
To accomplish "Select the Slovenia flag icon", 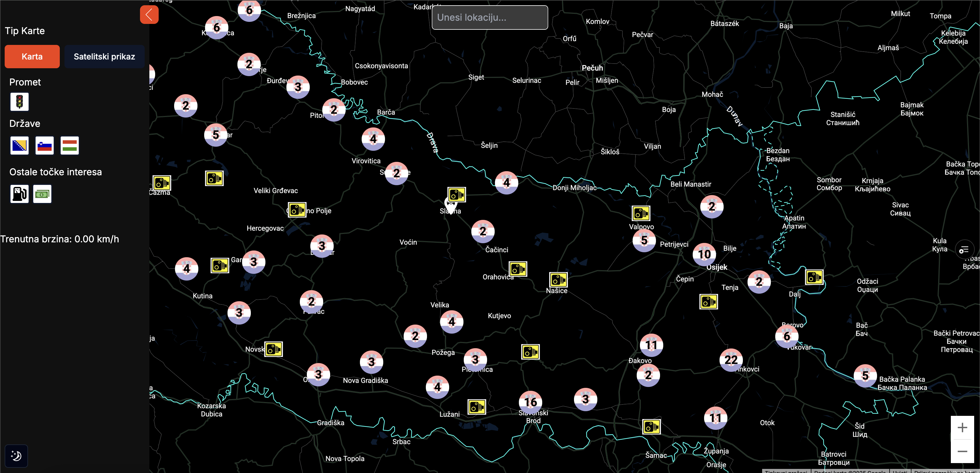I will [45, 145].
